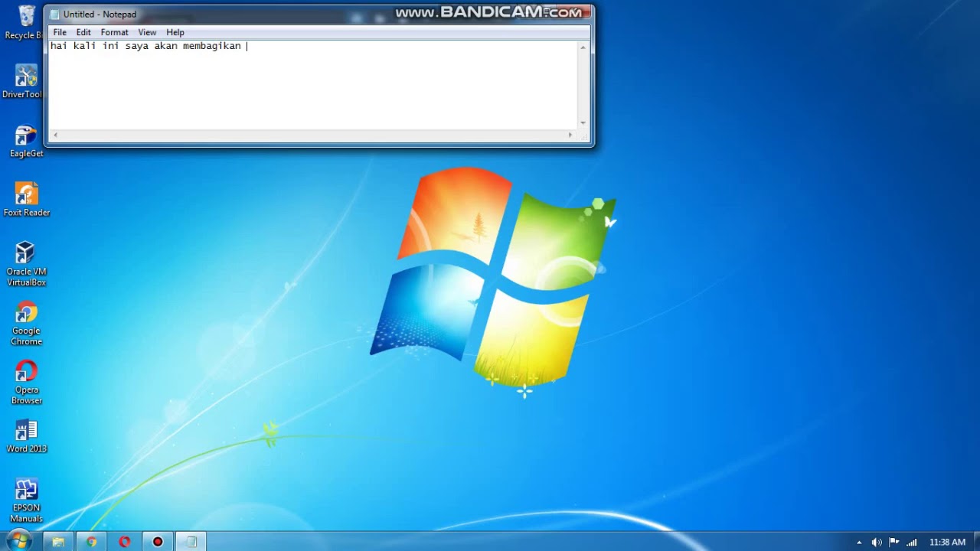The width and height of the screenshot is (980, 551).
Task: Select the EPSON Manuals desktop icon
Action: (26, 500)
